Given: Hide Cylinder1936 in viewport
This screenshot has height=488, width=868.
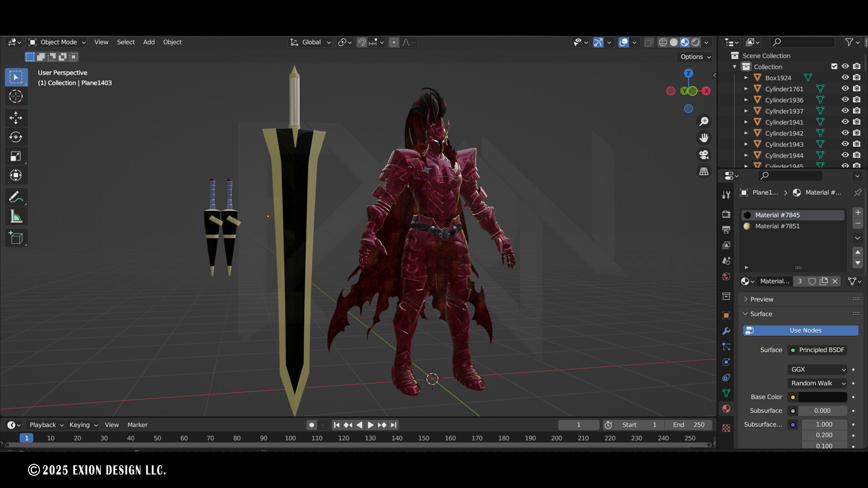Looking at the screenshot, I should (845, 100).
